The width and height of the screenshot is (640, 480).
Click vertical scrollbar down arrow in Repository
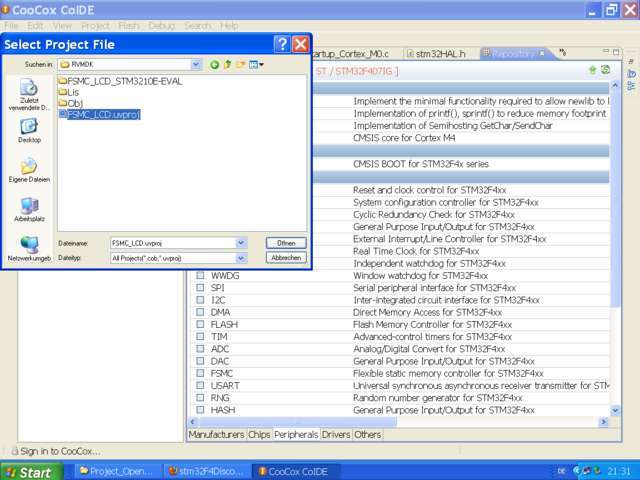point(615,410)
